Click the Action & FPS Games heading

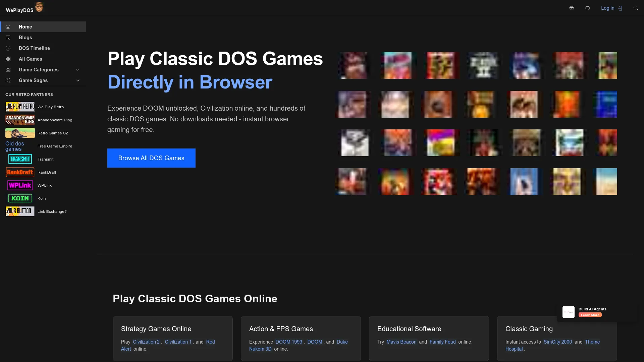(281, 329)
